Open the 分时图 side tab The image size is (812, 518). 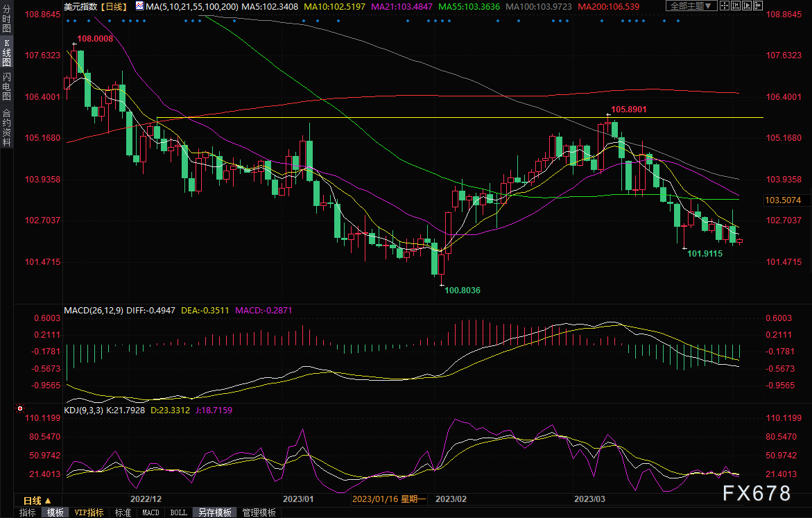pyautogui.click(x=7, y=19)
